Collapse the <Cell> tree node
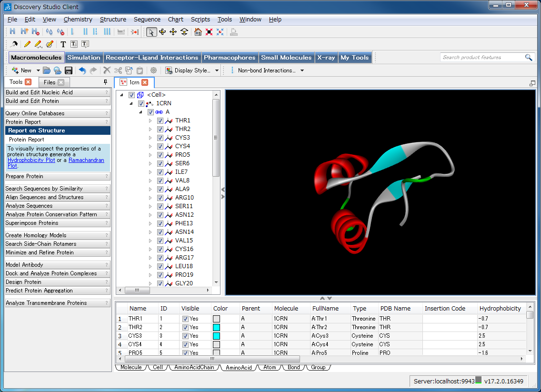 coord(121,95)
